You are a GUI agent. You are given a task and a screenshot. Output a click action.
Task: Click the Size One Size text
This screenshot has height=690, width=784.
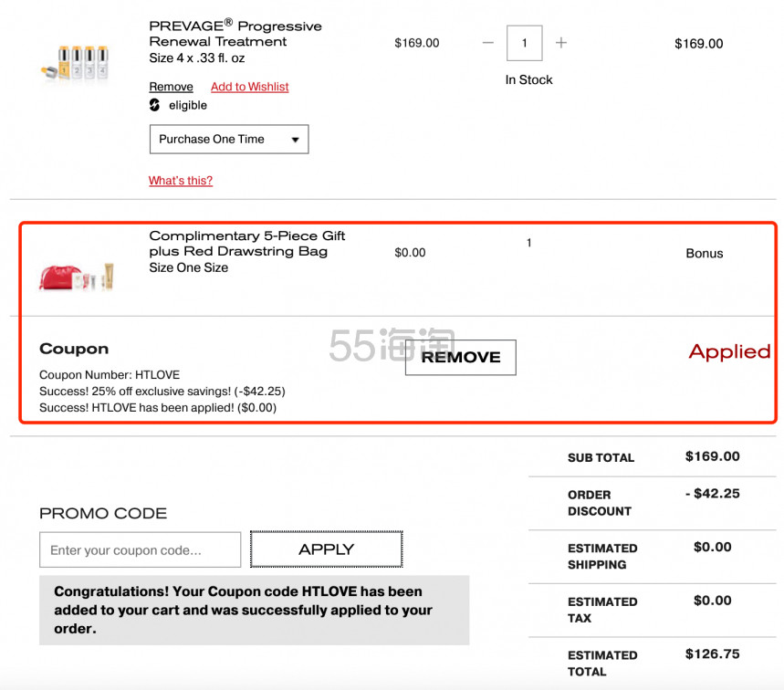click(x=189, y=268)
